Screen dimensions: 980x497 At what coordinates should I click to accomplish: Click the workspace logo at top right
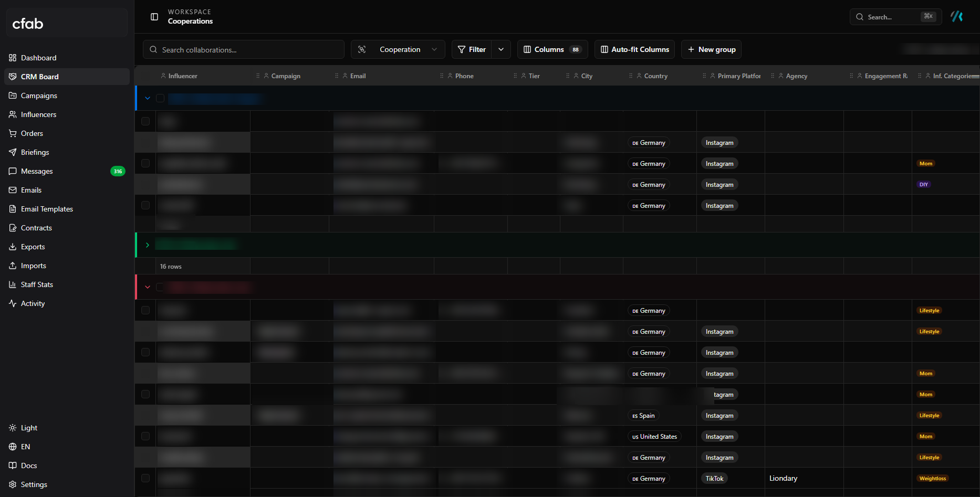coord(957,17)
